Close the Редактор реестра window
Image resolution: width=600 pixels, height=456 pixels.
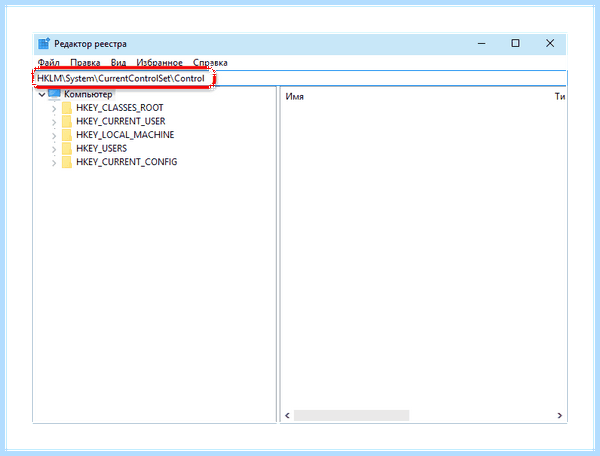click(x=550, y=43)
